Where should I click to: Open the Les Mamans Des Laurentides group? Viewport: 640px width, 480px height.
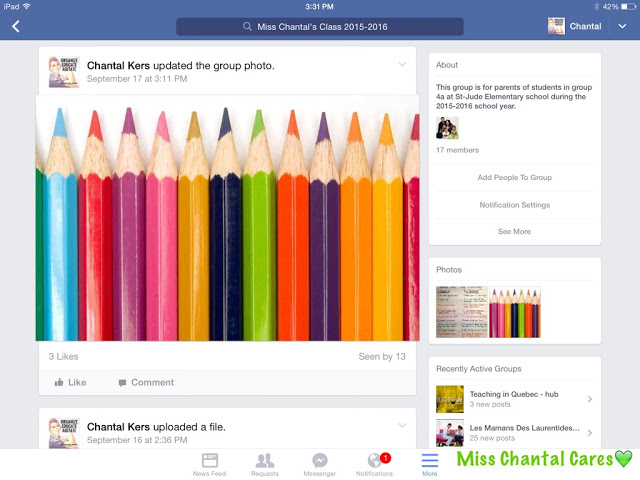(x=514, y=433)
